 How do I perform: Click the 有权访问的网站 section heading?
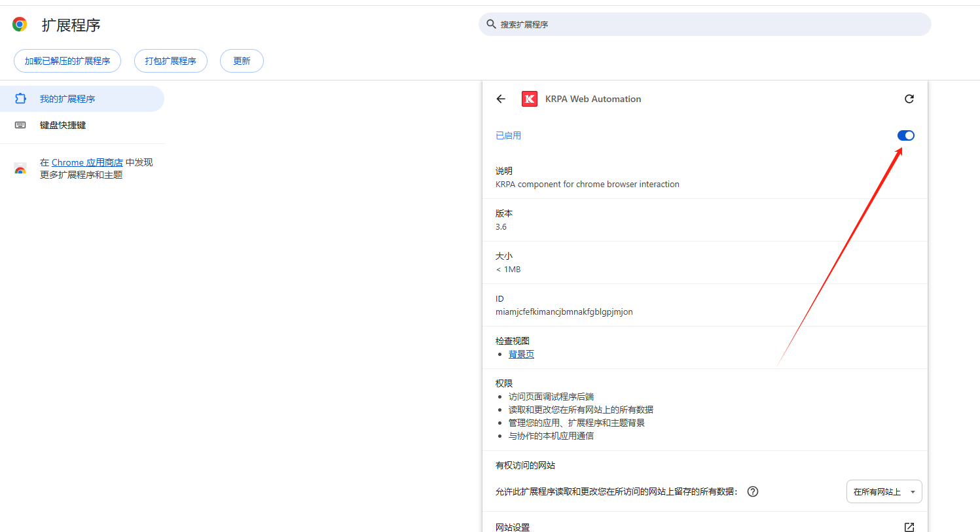click(525, 465)
